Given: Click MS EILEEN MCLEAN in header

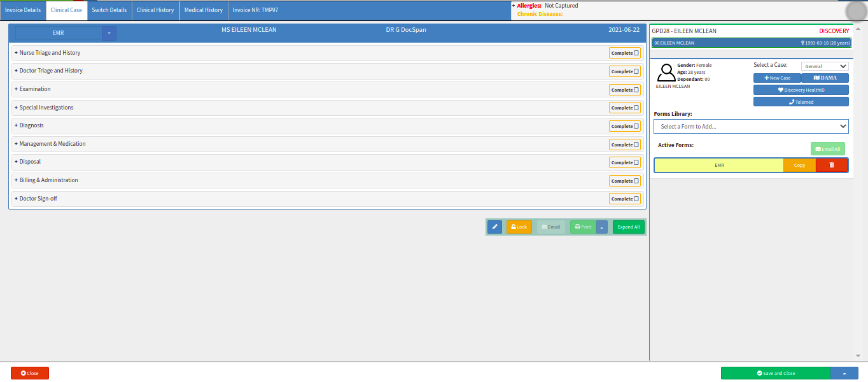Looking at the screenshot, I should pyautogui.click(x=249, y=30).
